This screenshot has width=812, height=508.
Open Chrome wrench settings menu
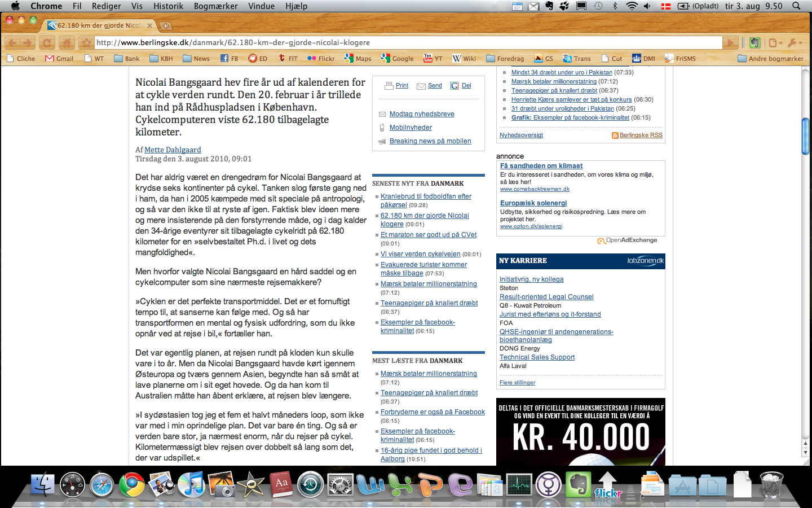coord(795,42)
